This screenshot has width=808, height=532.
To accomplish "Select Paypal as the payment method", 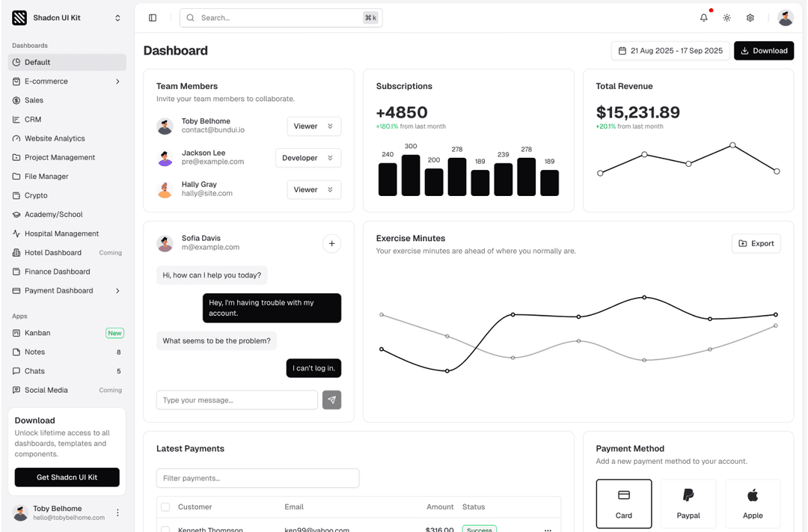I will [688, 503].
